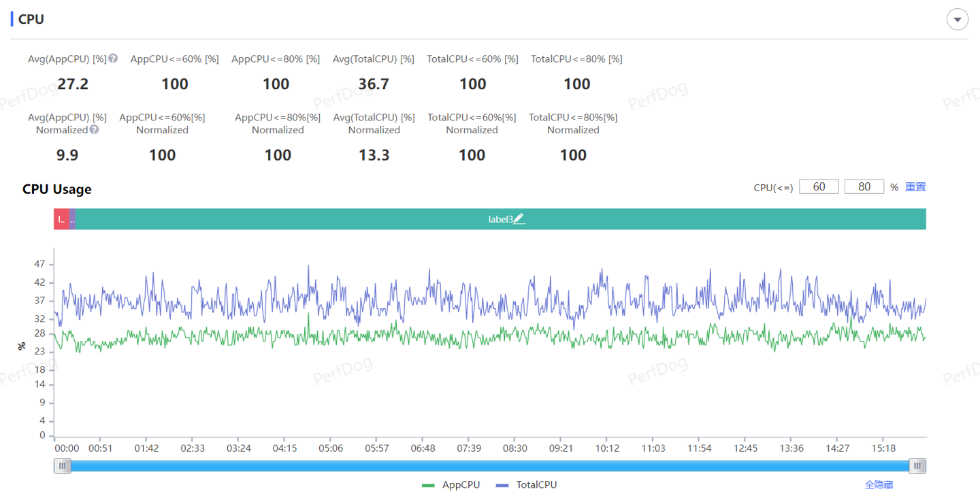Click the left handle of the time range slider

pos(63,466)
